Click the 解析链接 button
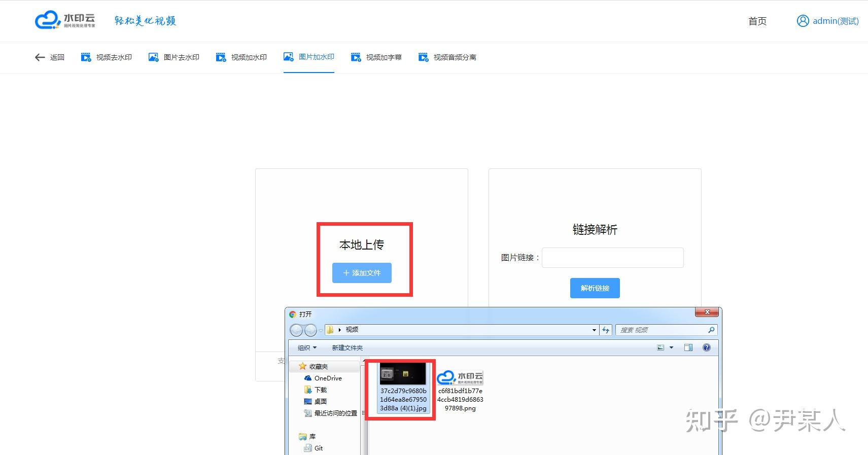Viewport: 868px width, 455px height. coord(595,288)
